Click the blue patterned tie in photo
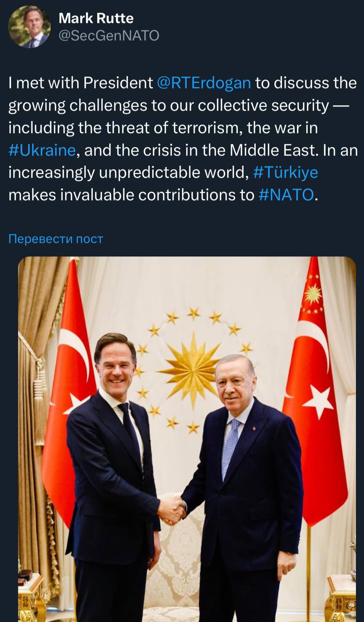364x622 pixels. click(230, 447)
